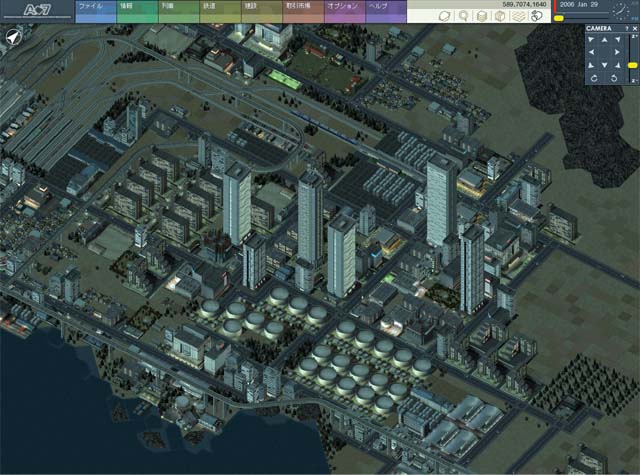
Task: Click the camera zoom slider yellow handle
Action: [x=633, y=65]
